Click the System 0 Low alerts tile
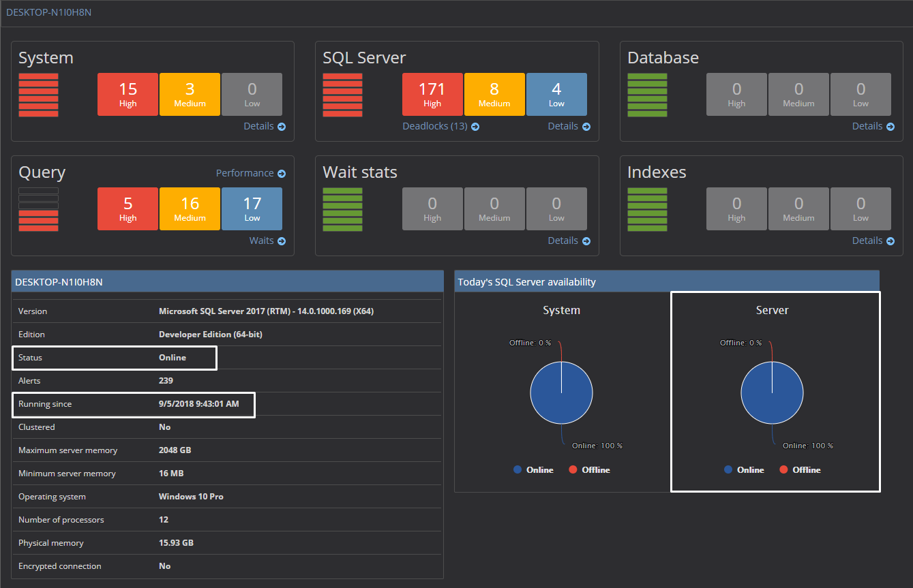 pyautogui.click(x=252, y=94)
